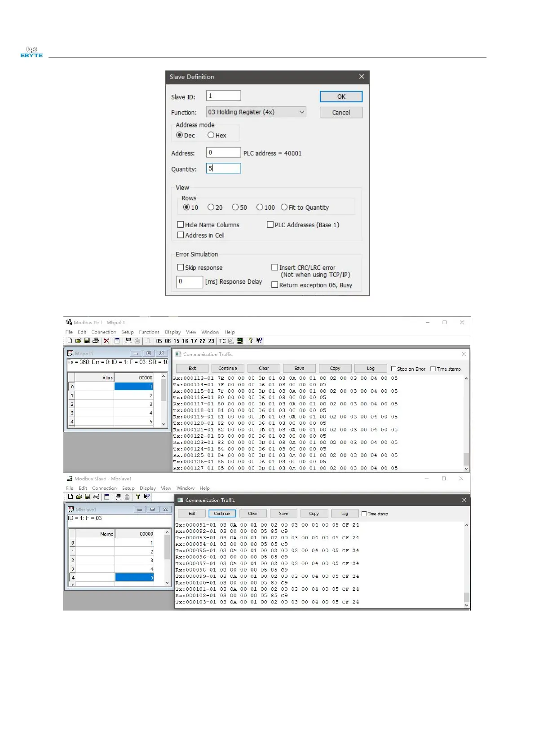
Task: Open the Function dropdown in Slave Definition
Action: [x=256, y=112]
